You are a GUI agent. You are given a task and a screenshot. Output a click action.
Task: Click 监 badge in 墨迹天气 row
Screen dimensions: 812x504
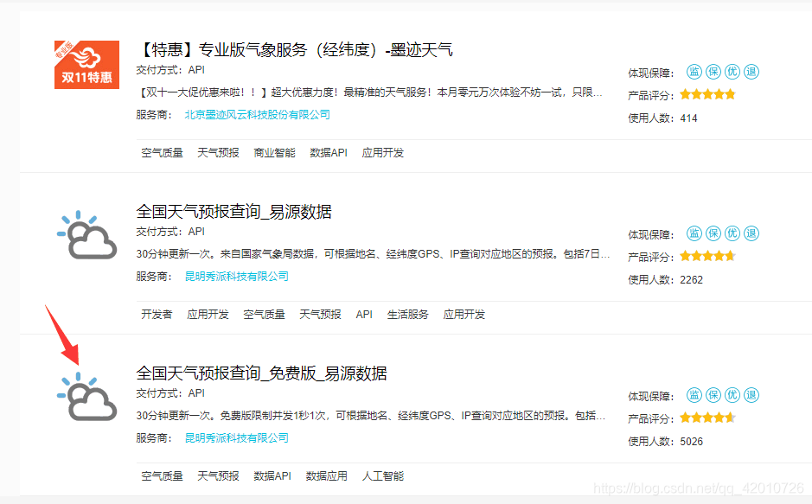click(x=694, y=72)
